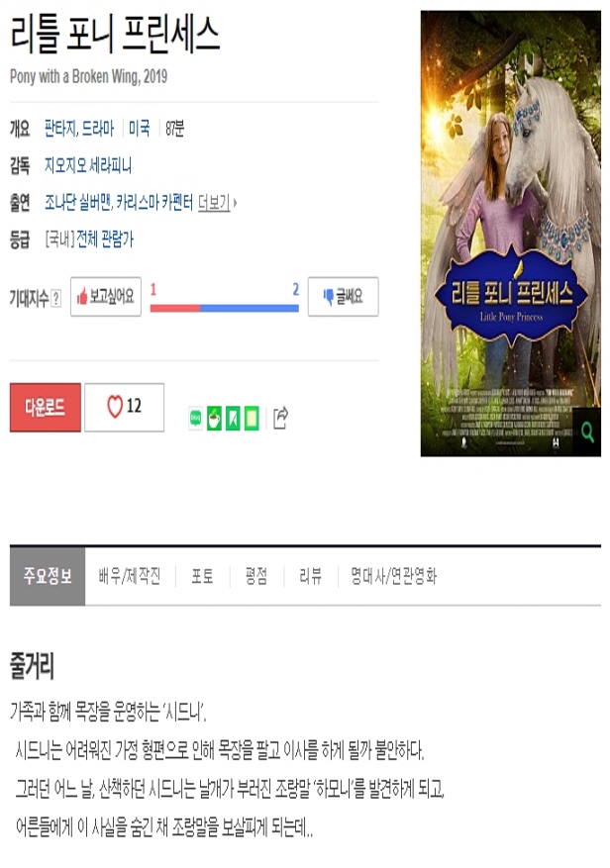This screenshot has height=868, width=610.
Task: Click the poster magnifier icon
Action: (587, 433)
